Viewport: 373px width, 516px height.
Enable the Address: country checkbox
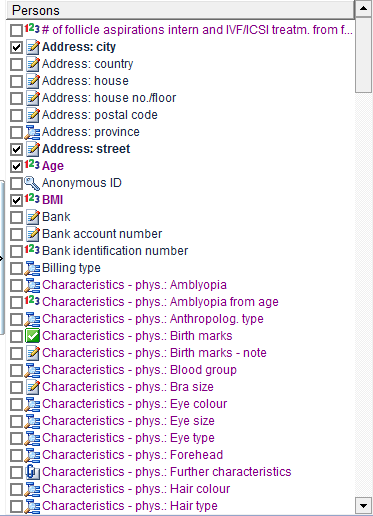coord(16,64)
